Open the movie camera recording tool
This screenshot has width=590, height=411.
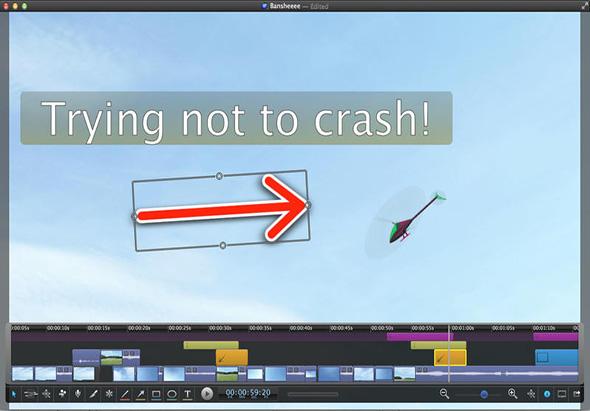pyautogui.click(x=62, y=394)
